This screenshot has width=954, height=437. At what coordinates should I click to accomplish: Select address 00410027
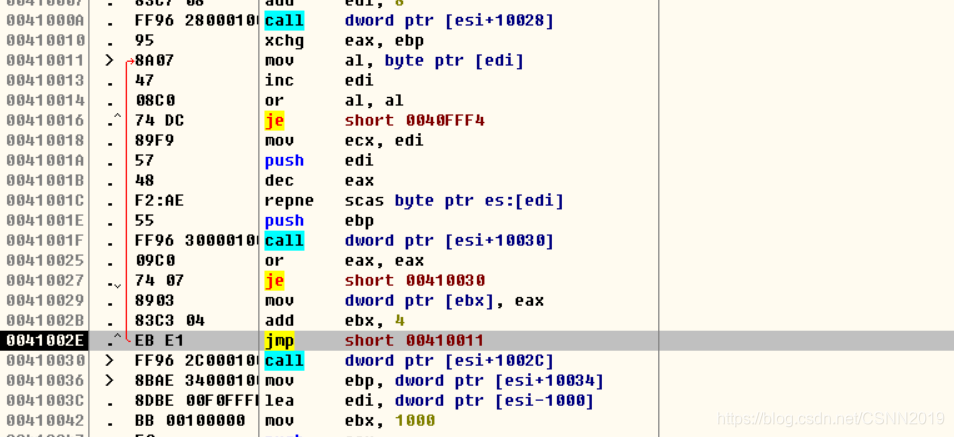click(45, 281)
